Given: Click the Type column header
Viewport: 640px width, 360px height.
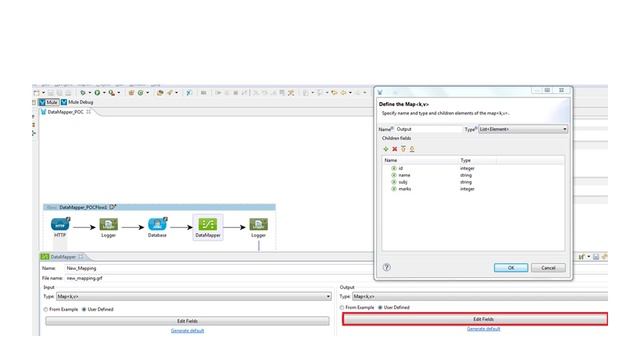Looking at the screenshot, I should coord(478,160).
